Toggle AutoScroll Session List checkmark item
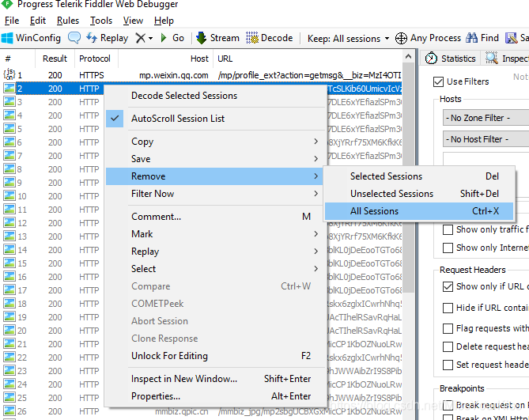 coord(216,119)
